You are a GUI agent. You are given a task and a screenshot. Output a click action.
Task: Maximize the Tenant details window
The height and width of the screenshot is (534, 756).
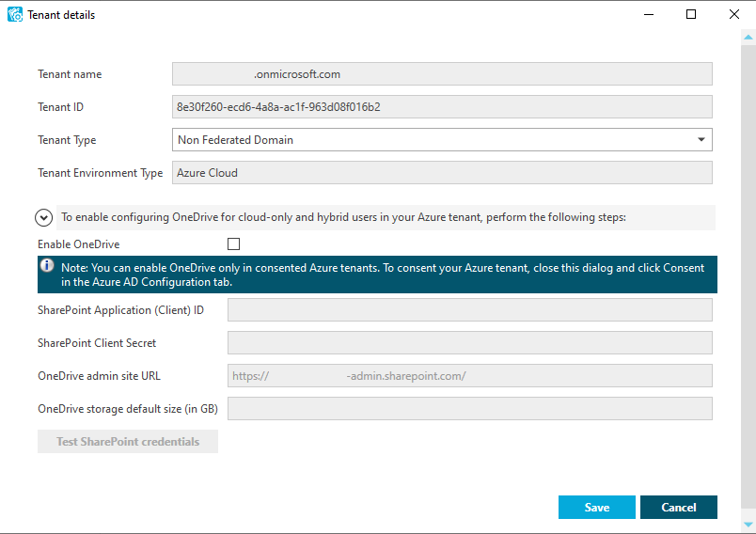click(x=691, y=14)
